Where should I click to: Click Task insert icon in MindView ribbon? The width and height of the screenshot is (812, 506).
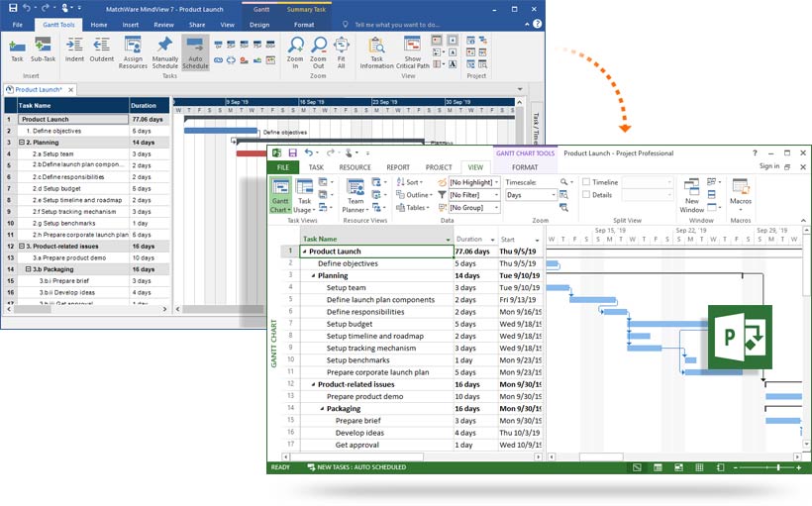point(17,47)
